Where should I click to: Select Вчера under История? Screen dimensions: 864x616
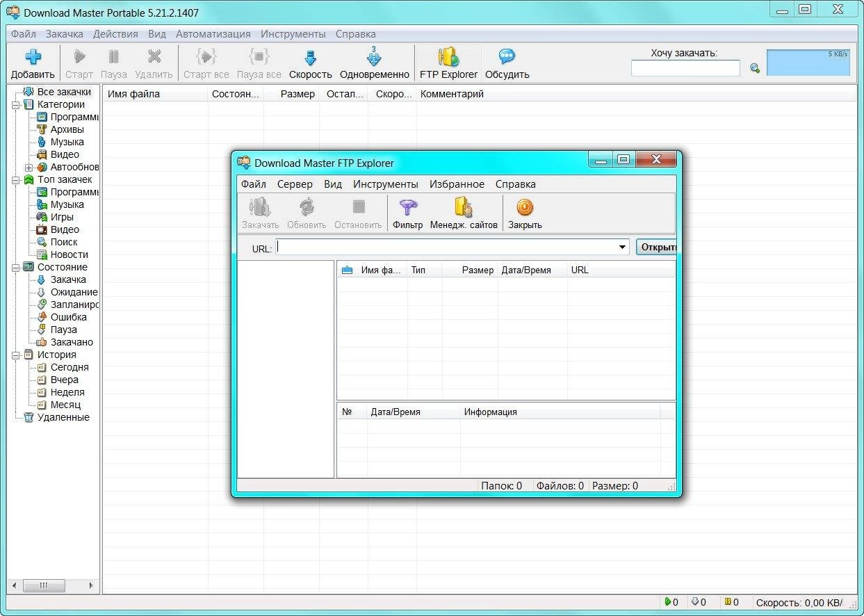pyautogui.click(x=64, y=380)
